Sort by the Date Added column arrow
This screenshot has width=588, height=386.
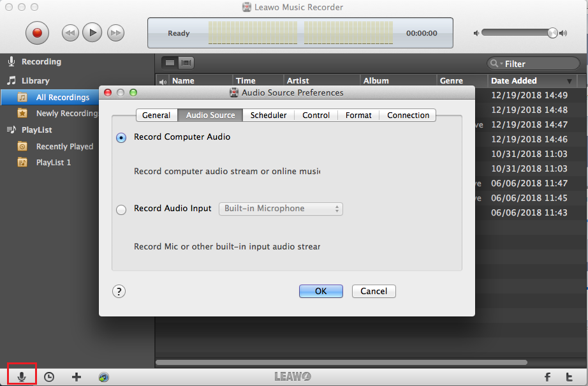click(570, 81)
